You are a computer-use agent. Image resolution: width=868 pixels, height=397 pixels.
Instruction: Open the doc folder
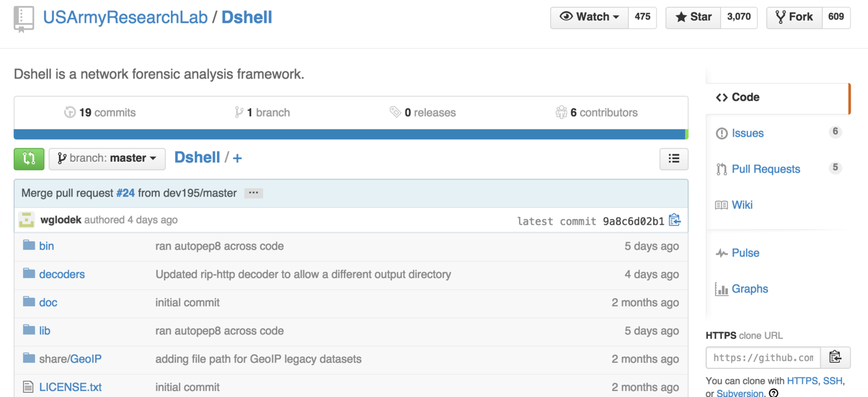coord(48,303)
